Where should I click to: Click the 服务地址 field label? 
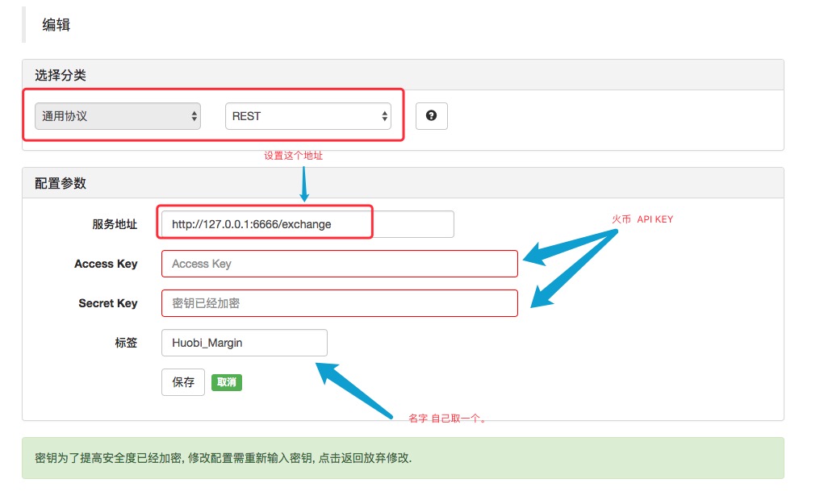pos(115,224)
